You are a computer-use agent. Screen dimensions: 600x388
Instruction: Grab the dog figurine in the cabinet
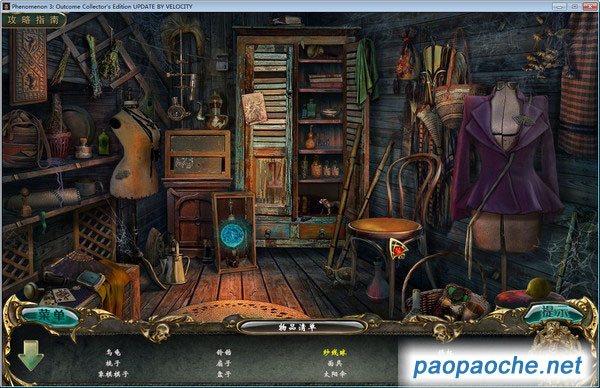click(326, 206)
